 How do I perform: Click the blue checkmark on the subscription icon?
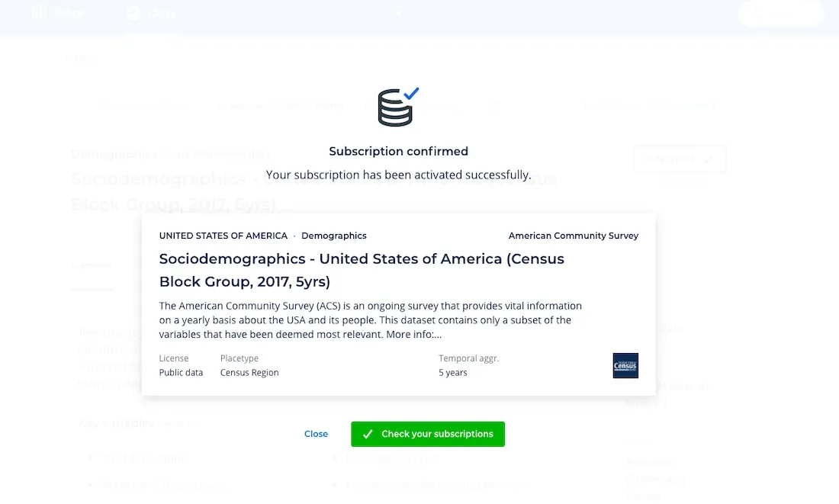412,95
